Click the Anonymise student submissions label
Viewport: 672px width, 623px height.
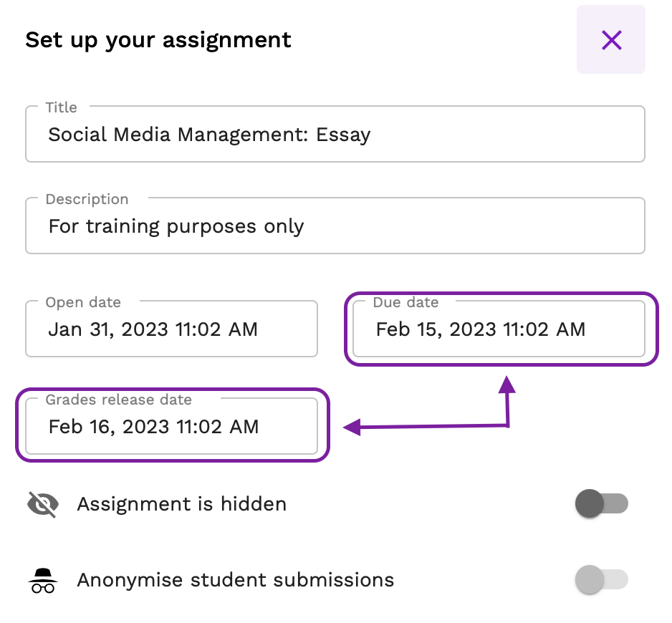[x=235, y=580]
